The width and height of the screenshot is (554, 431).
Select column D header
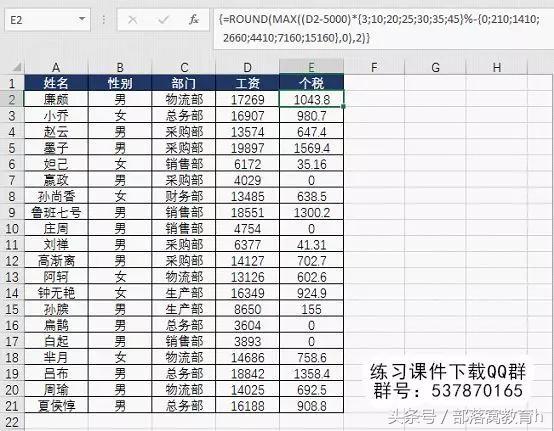247,67
